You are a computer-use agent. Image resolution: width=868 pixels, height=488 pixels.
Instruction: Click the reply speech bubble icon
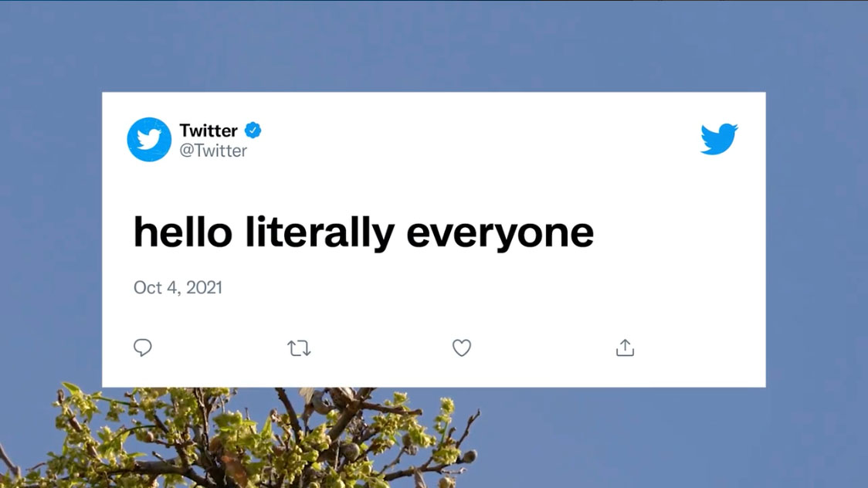pos(143,348)
